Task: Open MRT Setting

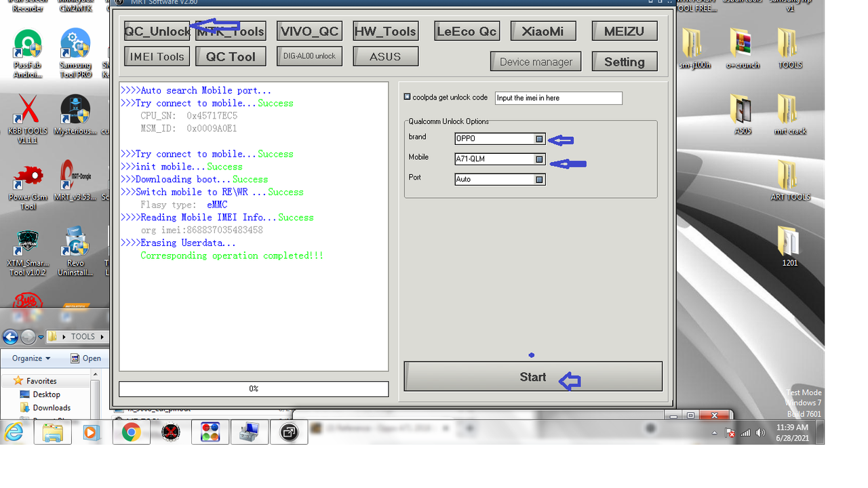Action: coord(625,62)
